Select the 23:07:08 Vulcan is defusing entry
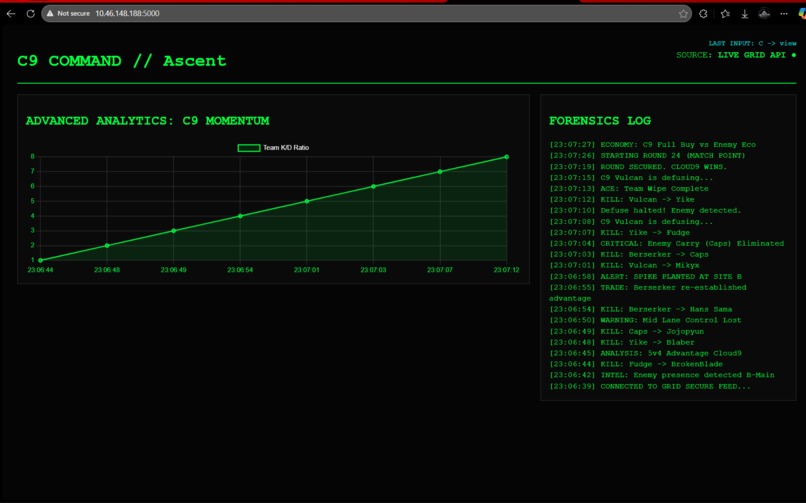The image size is (806, 503). pyautogui.click(x=631, y=221)
